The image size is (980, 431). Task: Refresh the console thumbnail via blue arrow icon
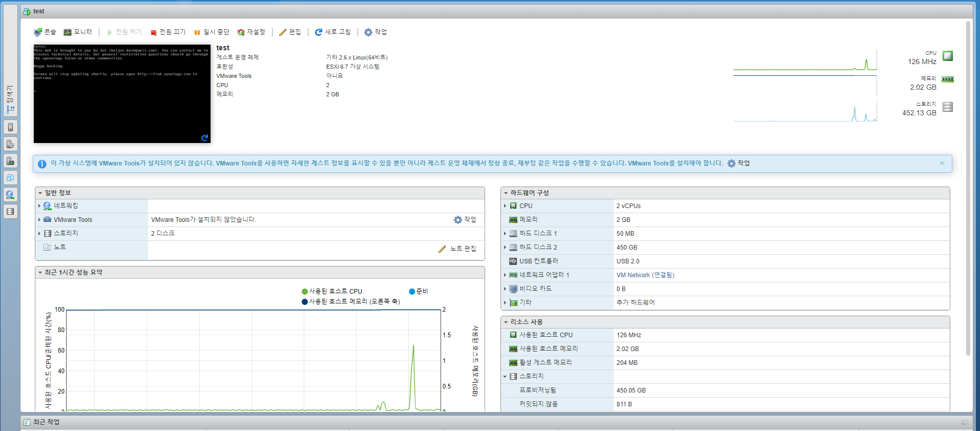[205, 138]
